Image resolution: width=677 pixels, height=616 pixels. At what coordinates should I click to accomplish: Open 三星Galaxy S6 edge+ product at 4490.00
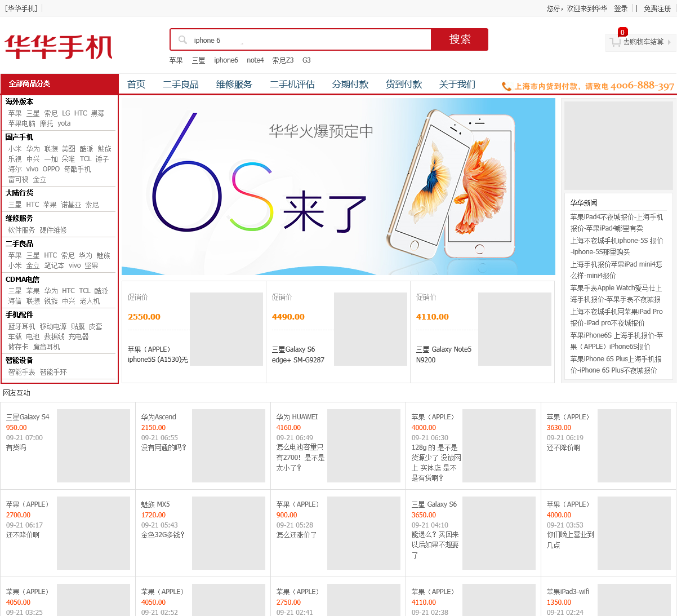298,354
